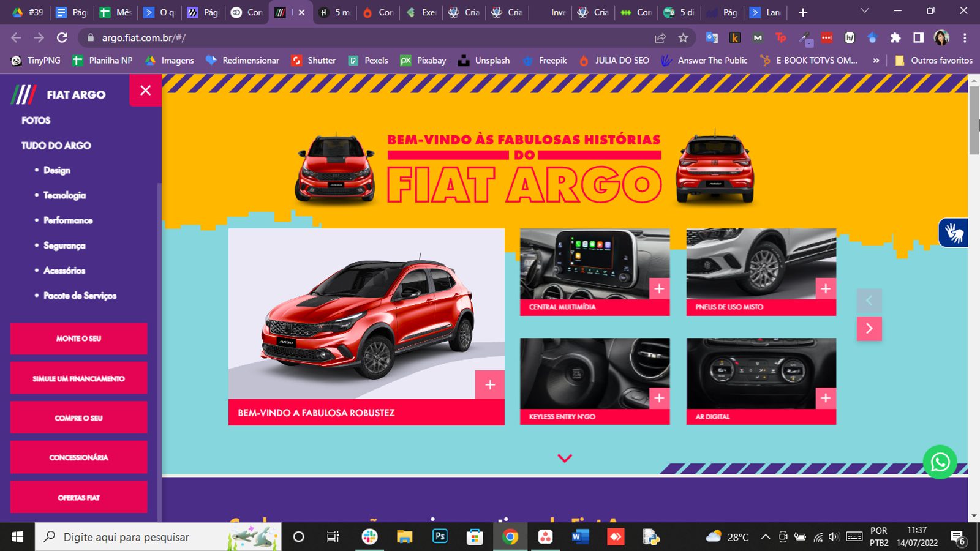Expand hidden bookmarks overflow chevron
The height and width of the screenshot is (551, 980).
click(876, 61)
